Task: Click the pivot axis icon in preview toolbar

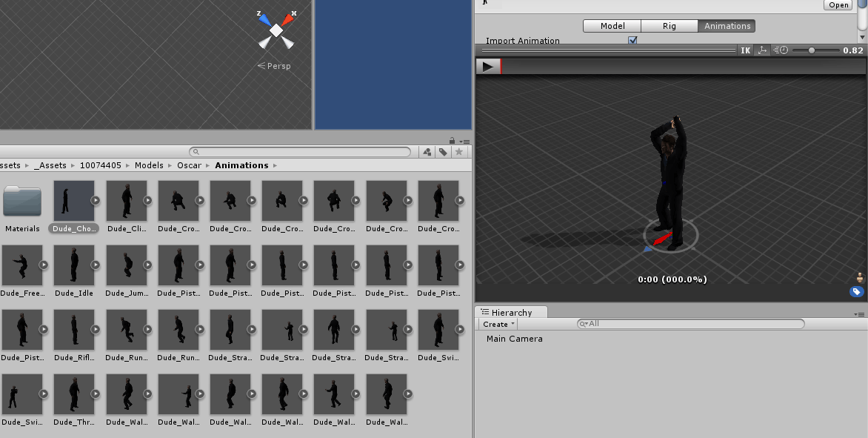Action: coord(761,50)
